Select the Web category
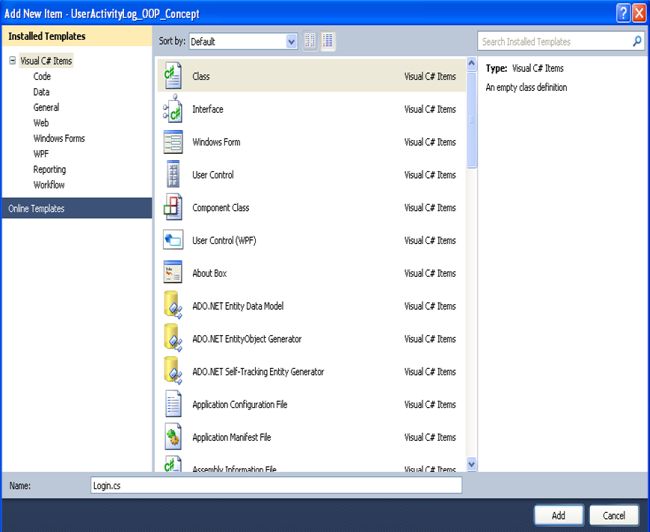 [x=41, y=123]
